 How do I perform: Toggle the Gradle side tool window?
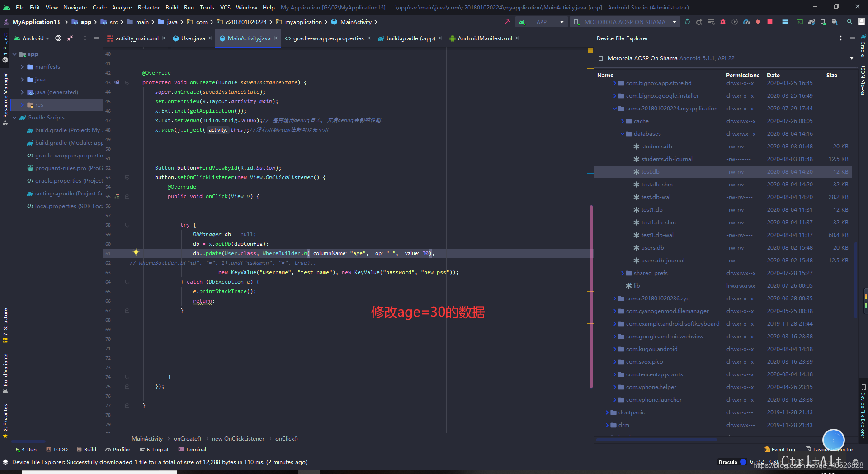pyautogui.click(x=863, y=46)
